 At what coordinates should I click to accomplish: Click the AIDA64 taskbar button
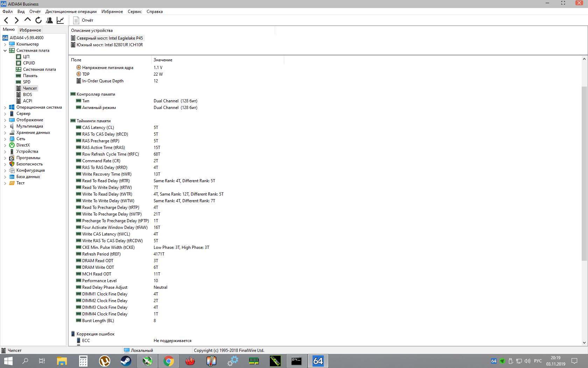tap(318, 361)
